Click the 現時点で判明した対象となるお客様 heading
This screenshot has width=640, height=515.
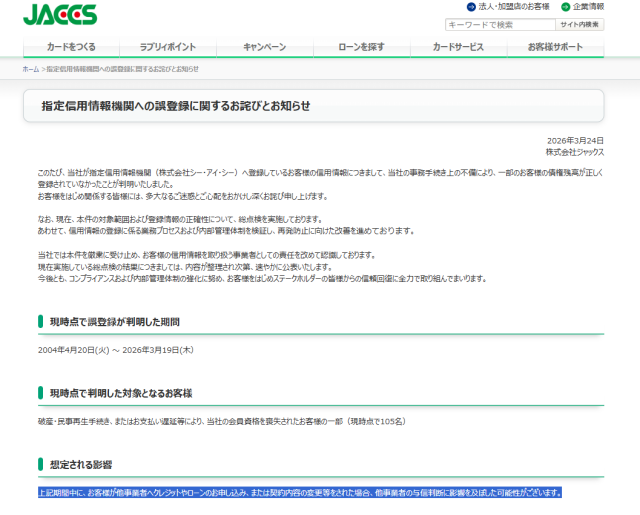coord(120,393)
